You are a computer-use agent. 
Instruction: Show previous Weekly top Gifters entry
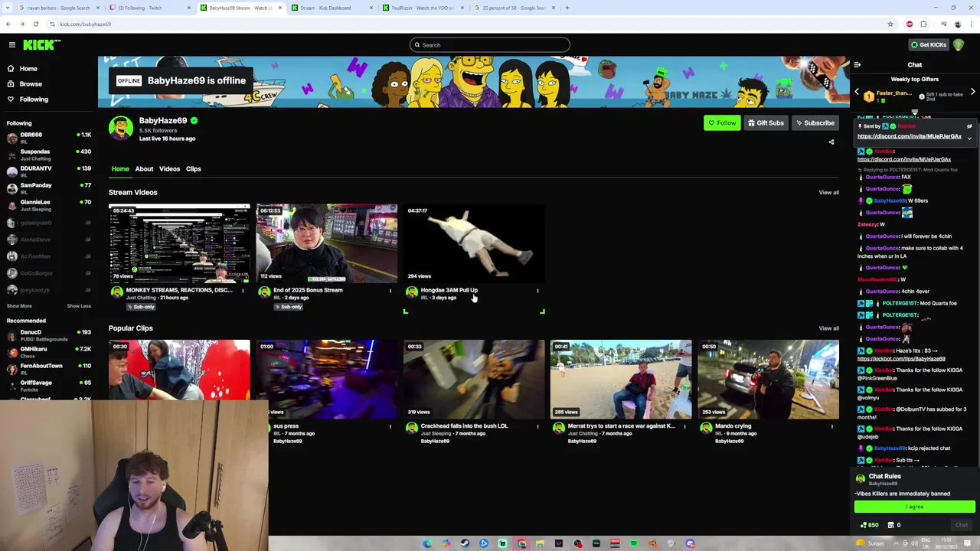857,92
